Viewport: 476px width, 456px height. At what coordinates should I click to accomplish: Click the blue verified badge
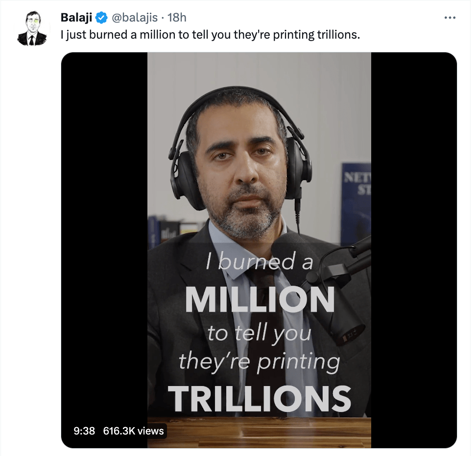[101, 18]
